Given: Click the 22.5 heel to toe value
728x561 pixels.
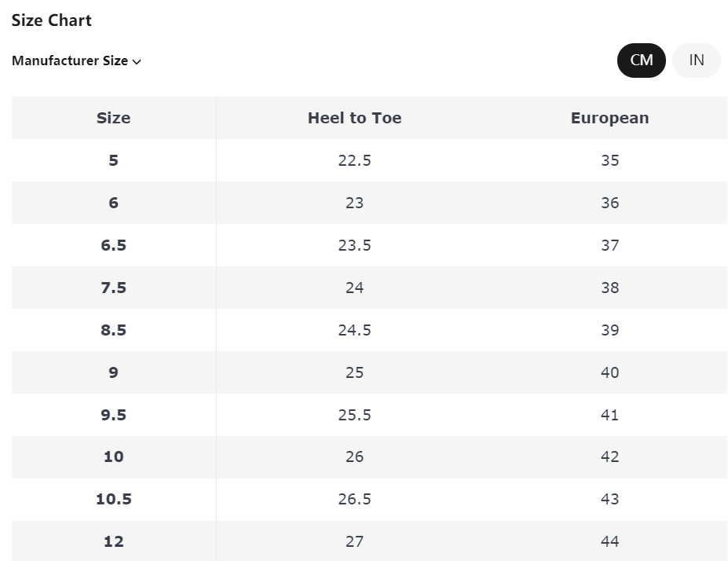Looking at the screenshot, I should [355, 160].
